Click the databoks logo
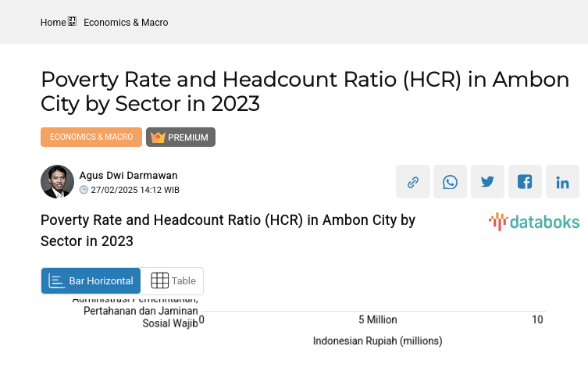This screenshot has width=588, height=389. pos(534,222)
